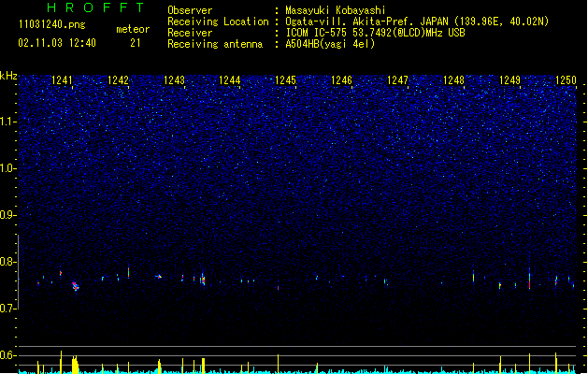
Task: Click the 1244 time marker
Action: tap(230, 80)
